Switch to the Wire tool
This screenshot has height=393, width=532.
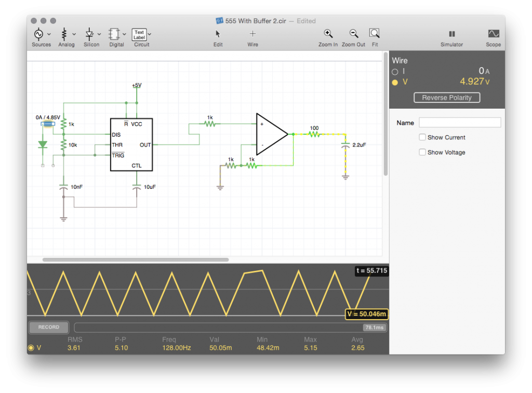[252, 34]
